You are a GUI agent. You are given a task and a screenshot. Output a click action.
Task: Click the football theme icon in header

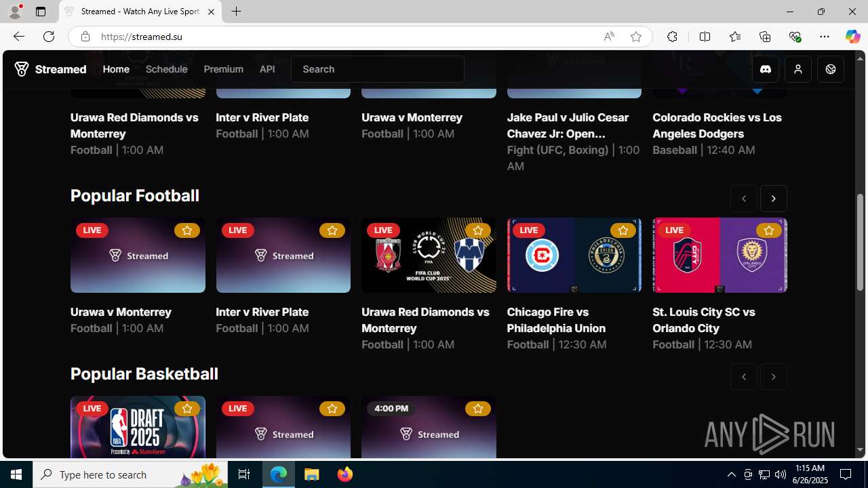point(831,69)
